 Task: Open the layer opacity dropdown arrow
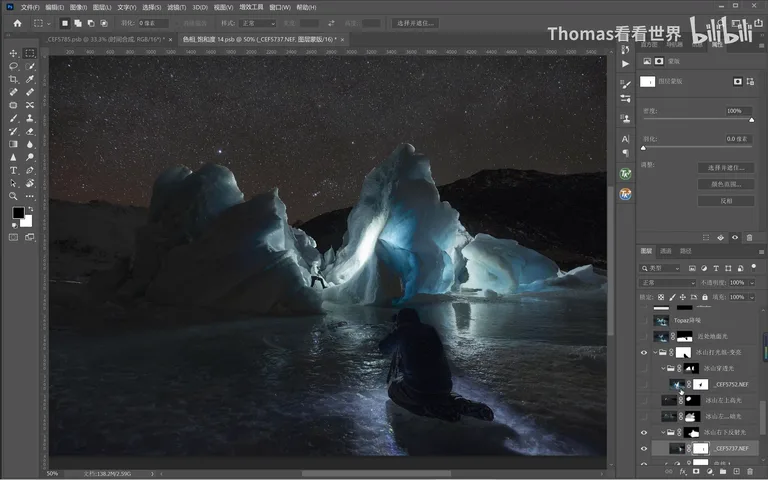point(751,283)
